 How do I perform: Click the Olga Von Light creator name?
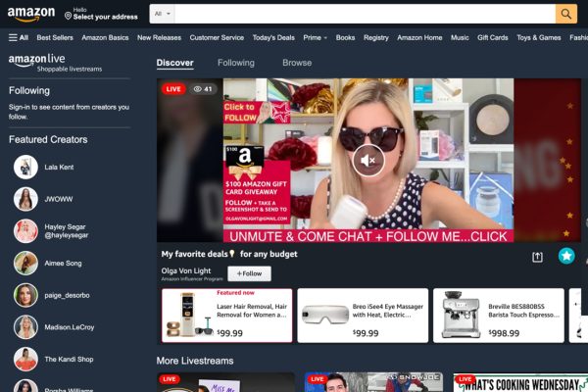click(186, 270)
